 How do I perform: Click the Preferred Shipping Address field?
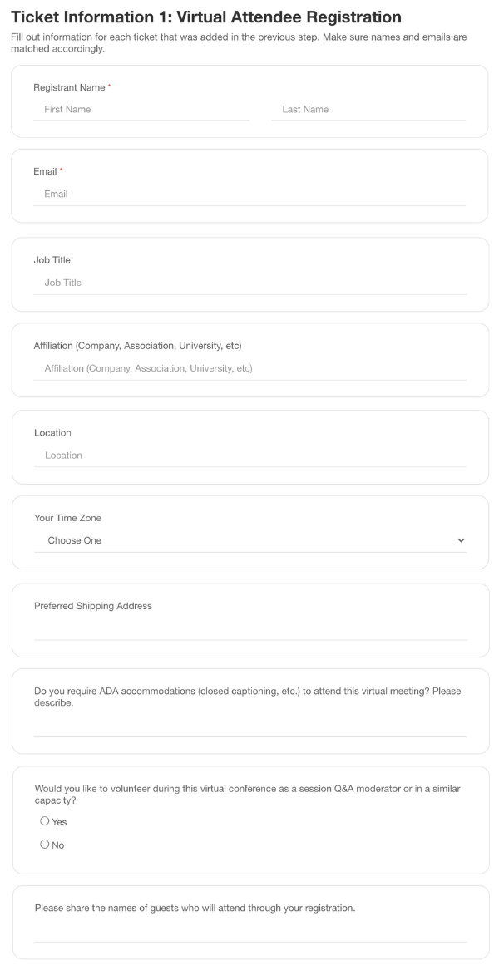(249, 629)
